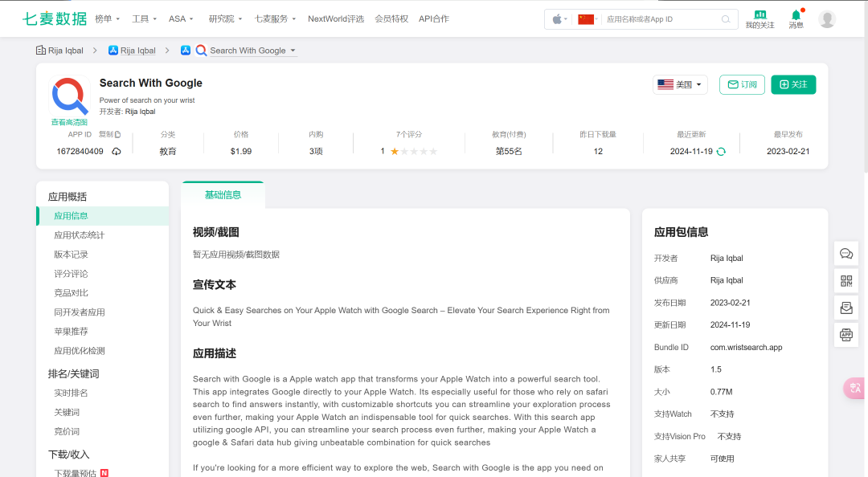The width and height of the screenshot is (868, 477).
Task: Select 应用信息 in sidebar
Action: coord(103,216)
